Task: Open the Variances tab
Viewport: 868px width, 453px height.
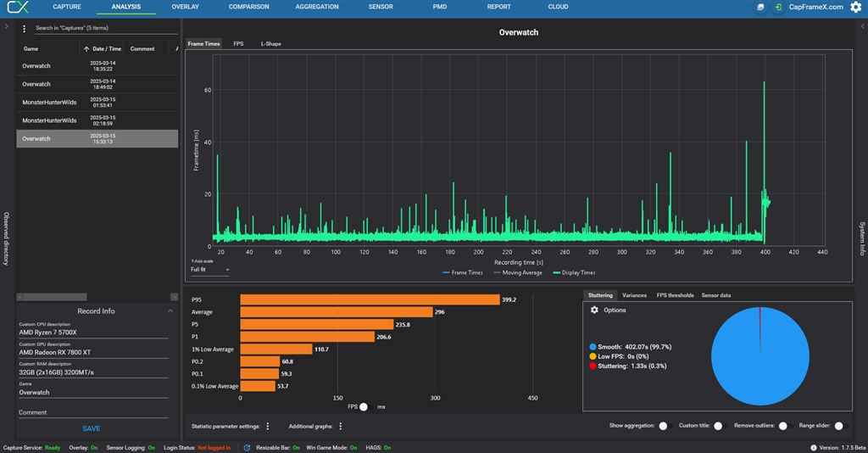Action: 634,295
